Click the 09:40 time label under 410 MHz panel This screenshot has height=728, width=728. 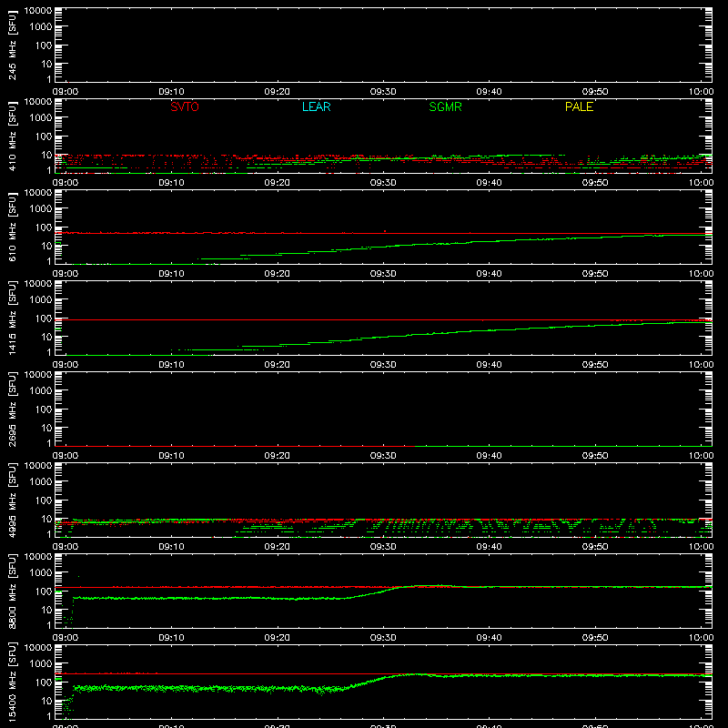point(489,183)
